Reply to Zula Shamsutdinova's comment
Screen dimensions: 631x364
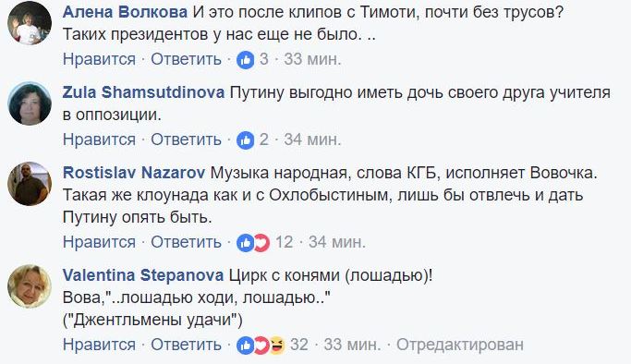coord(186,140)
